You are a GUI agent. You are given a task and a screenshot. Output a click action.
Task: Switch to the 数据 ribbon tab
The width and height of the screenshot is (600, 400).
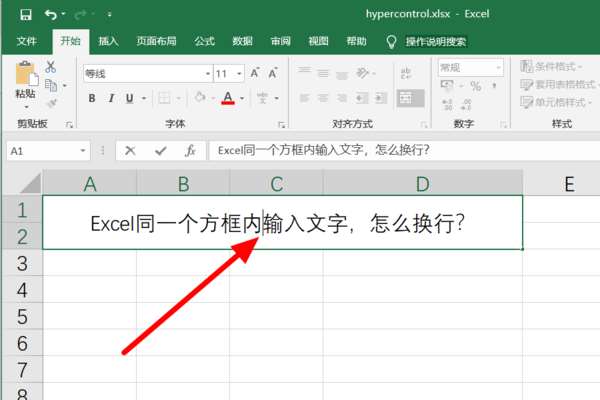[242, 41]
